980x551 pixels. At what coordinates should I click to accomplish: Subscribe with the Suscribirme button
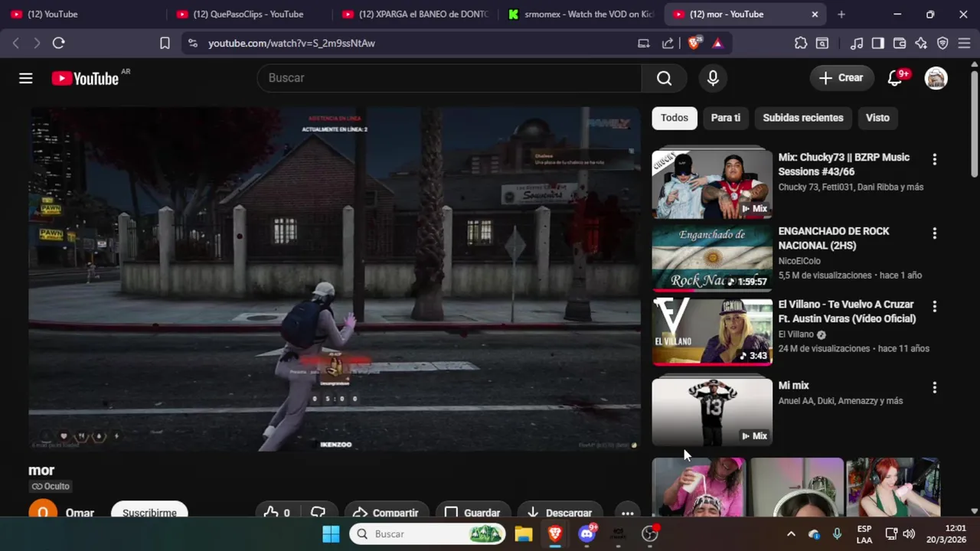(149, 511)
